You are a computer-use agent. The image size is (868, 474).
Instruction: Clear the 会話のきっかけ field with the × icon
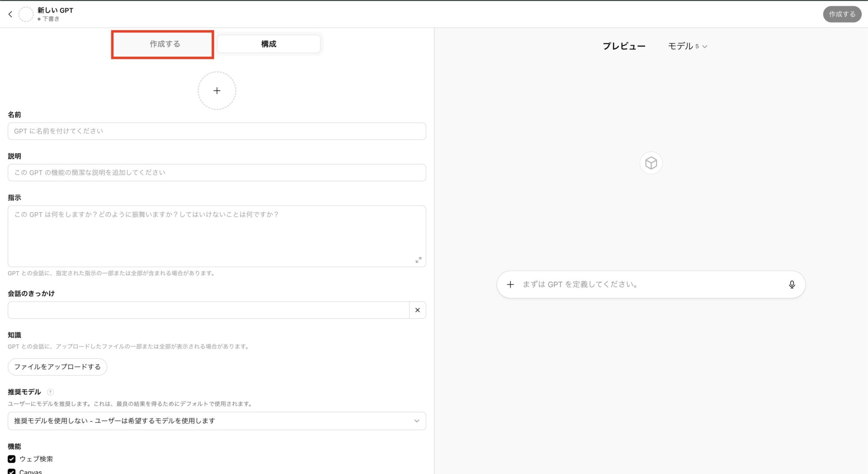(417, 310)
